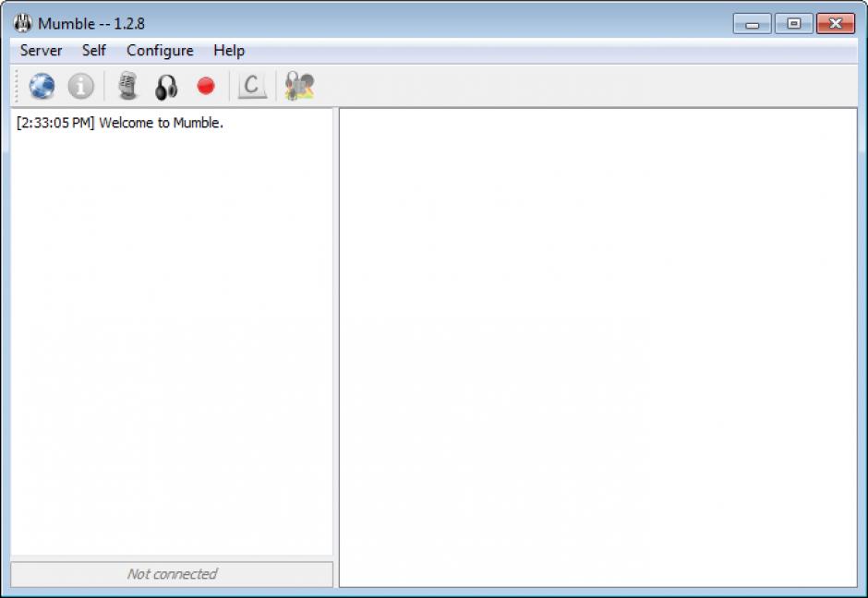This screenshot has width=868, height=598.
Task: Maximize the Mumble window
Action: click(794, 24)
